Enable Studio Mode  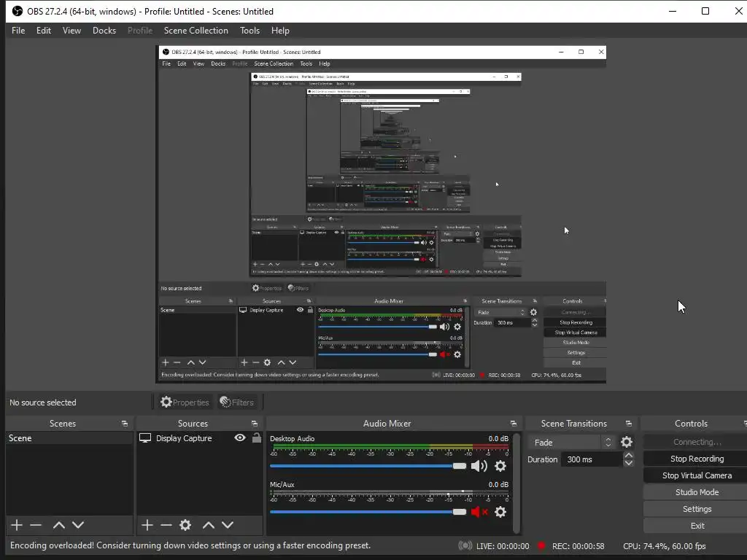[697, 492]
